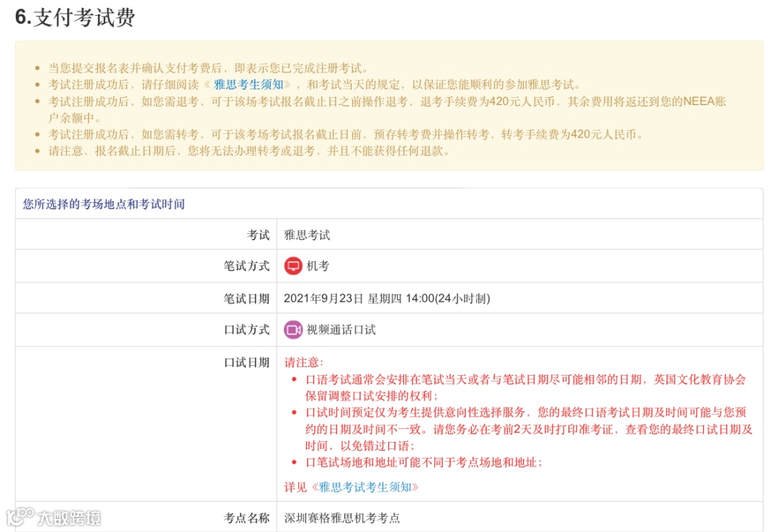Click the 考试 row label
Viewport: 778px width, 532px height.
[258, 235]
